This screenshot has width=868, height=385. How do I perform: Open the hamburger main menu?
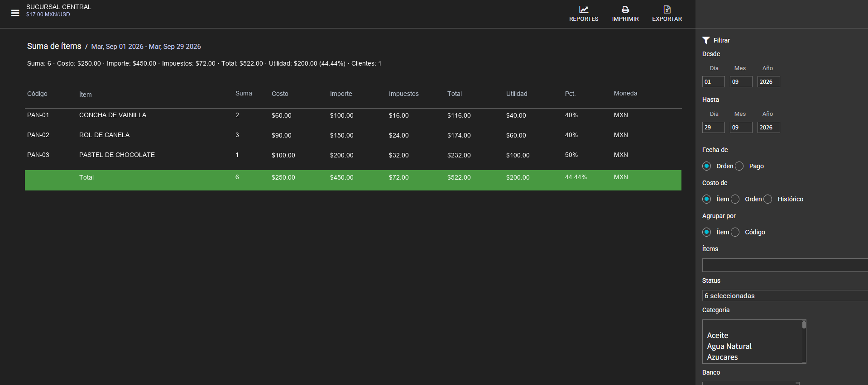(x=15, y=13)
